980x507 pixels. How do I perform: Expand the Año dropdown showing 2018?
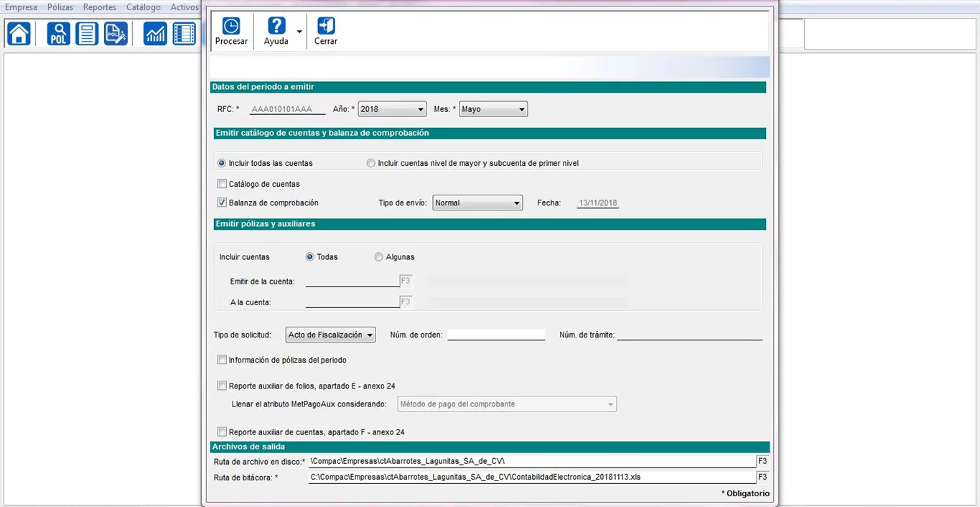tap(392, 109)
